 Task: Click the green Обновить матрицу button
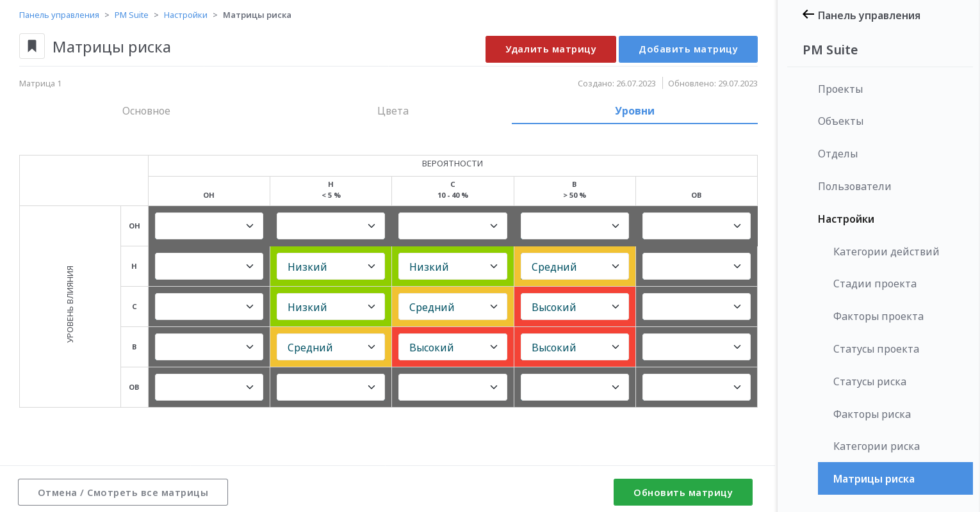pyautogui.click(x=683, y=492)
